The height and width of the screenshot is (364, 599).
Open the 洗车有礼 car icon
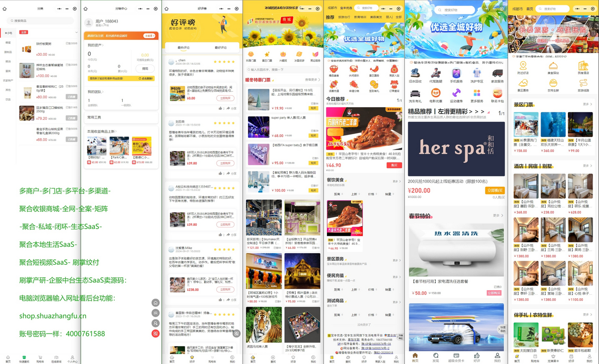click(415, 93)
